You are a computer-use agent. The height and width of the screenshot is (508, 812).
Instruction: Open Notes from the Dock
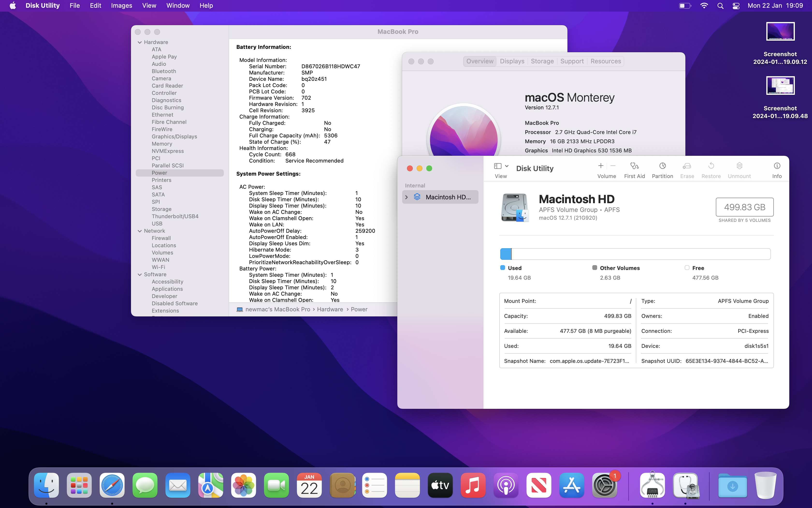pos(407,485)
